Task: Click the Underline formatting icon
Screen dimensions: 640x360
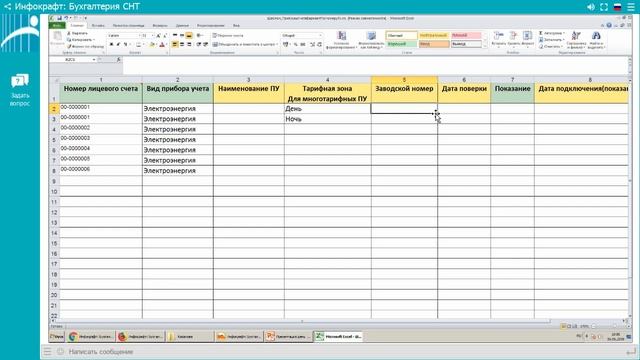Action: click(125, 44)
